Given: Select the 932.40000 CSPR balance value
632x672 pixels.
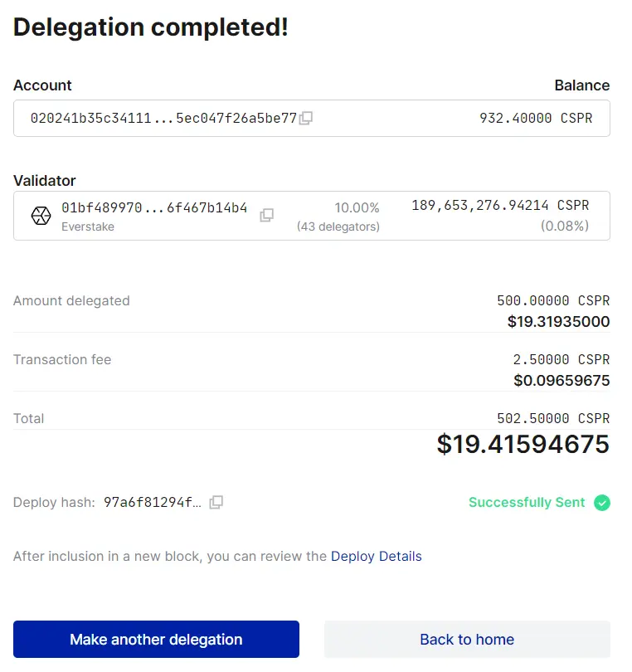Looking at the screenshot, I should [x=536, y=118].
